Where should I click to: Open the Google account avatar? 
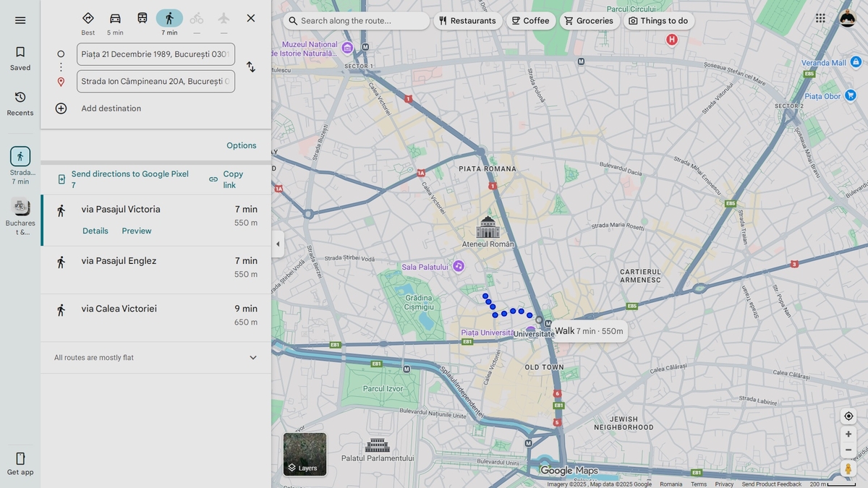coord(848,19)
